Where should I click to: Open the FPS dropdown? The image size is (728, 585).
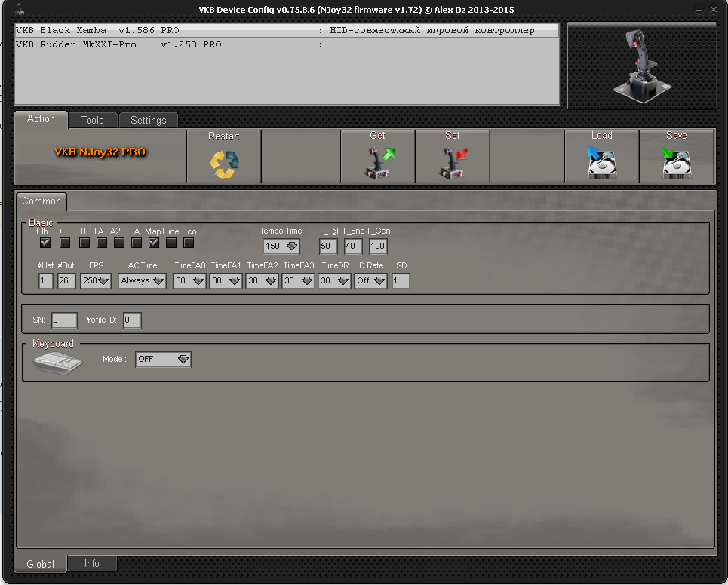[96, 280]
